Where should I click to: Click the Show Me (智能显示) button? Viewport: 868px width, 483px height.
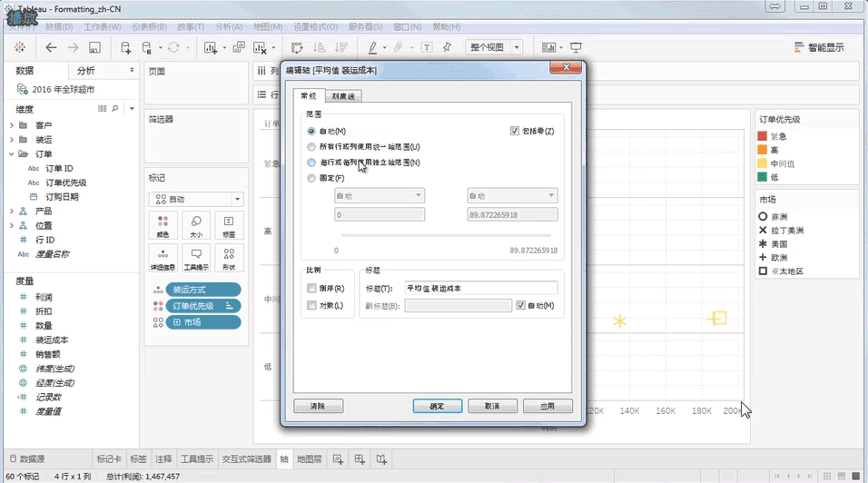819,47
